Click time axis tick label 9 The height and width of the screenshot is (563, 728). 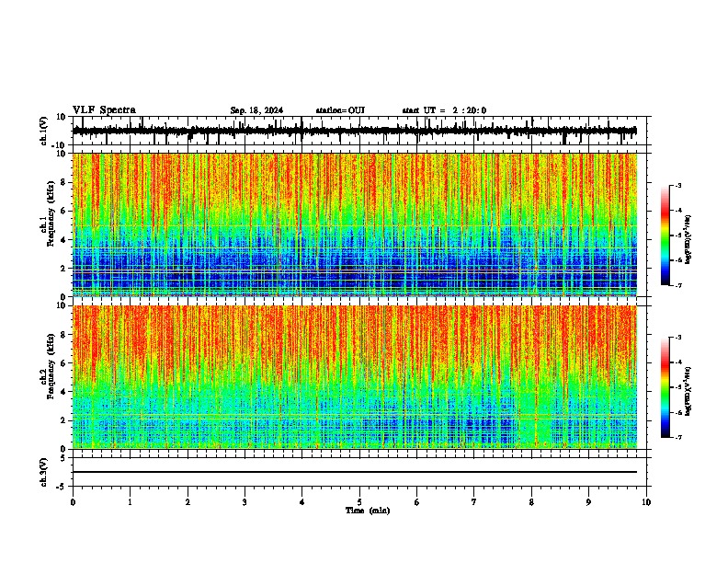click(x=588, y=502)
